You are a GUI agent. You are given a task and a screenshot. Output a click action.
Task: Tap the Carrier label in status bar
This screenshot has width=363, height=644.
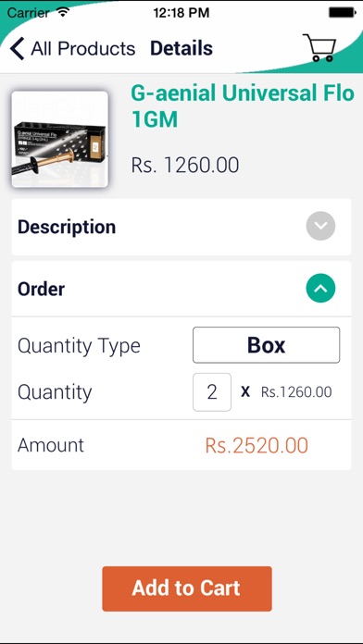pos(28,13)
